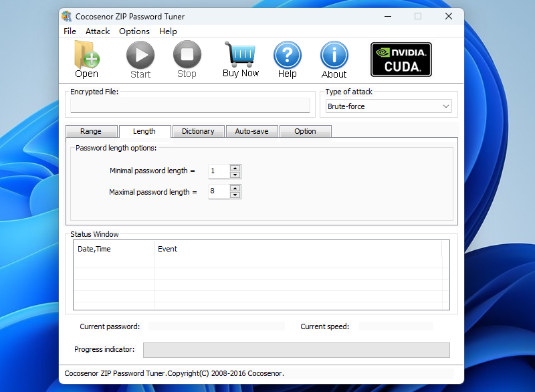This screenshot has height=392, width=535.
Task: Click the app icon in title bar
Action: tap(66, 16)
